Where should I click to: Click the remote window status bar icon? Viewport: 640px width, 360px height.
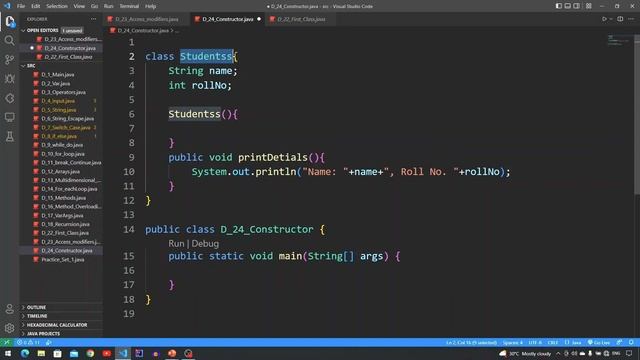[7, 342]
